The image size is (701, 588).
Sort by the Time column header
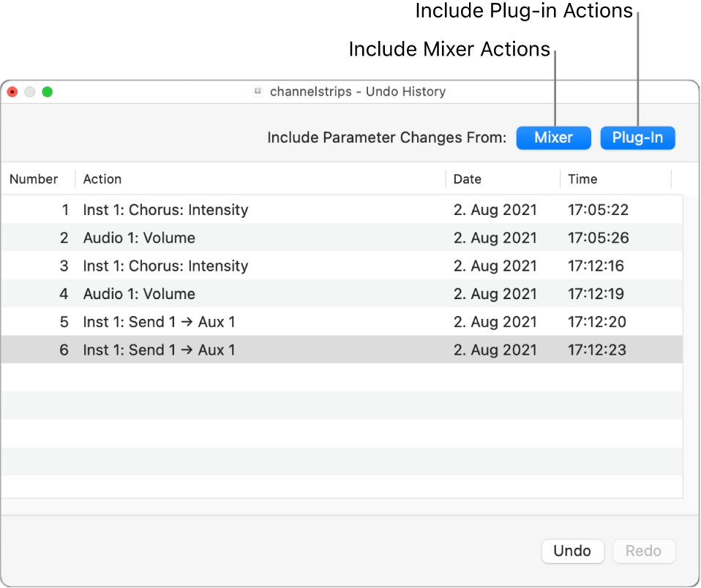pos(582,179)
